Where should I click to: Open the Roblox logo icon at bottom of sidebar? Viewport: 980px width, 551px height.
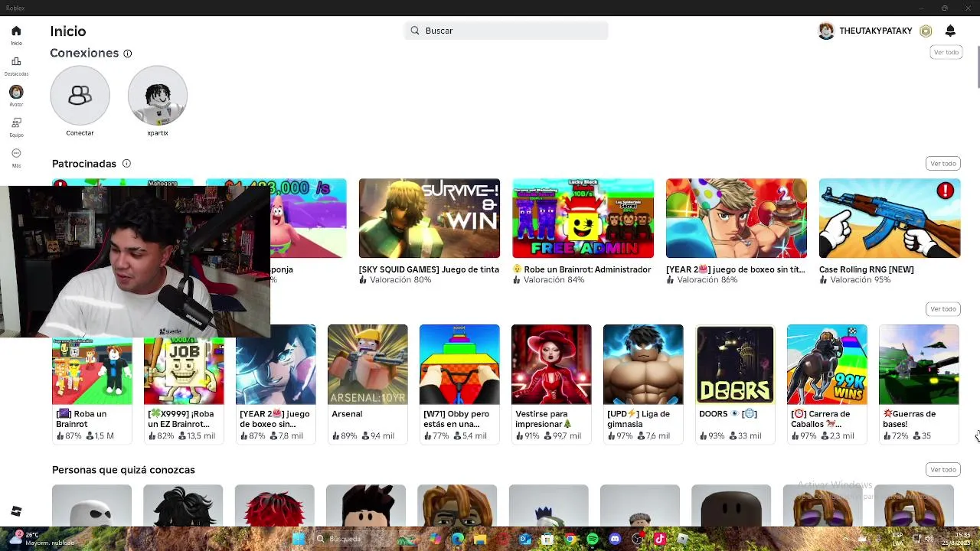coord(16,511)
